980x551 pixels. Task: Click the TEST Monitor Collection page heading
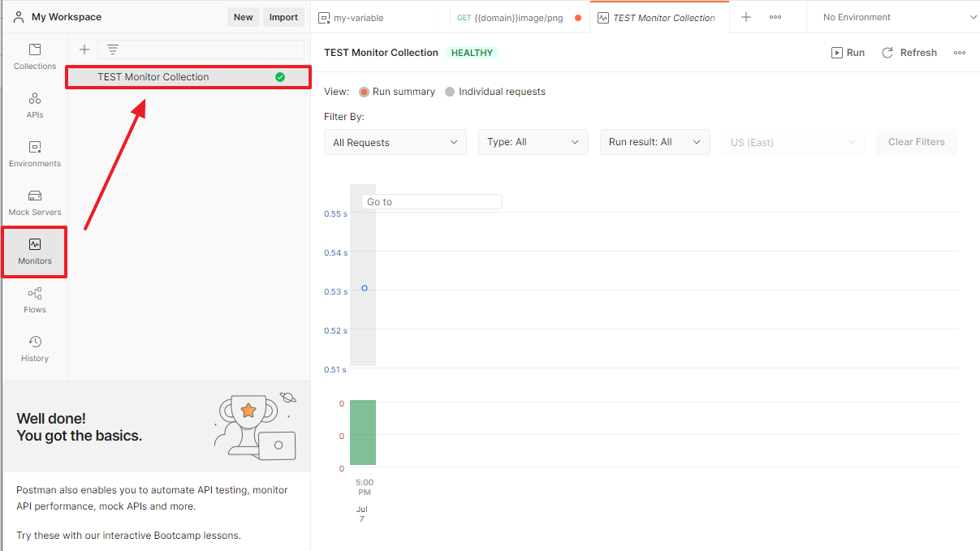click(x=381, y=53)
